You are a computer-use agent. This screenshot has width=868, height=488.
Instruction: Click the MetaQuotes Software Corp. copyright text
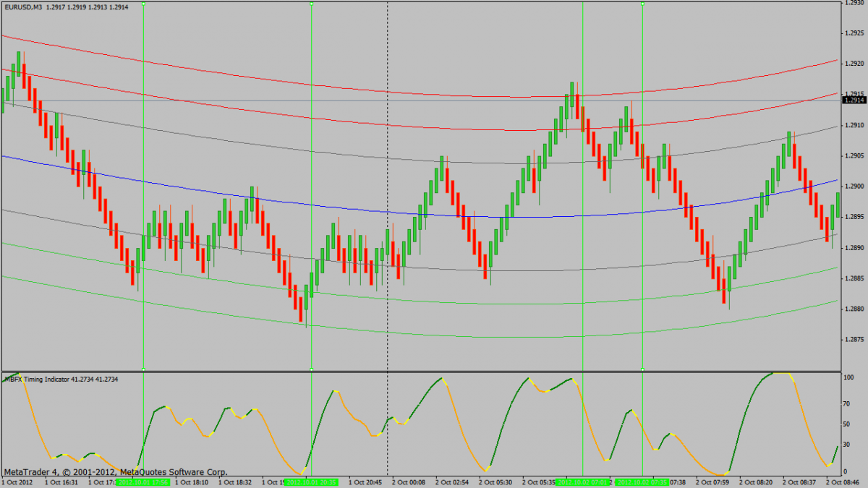tap(174, 471)
